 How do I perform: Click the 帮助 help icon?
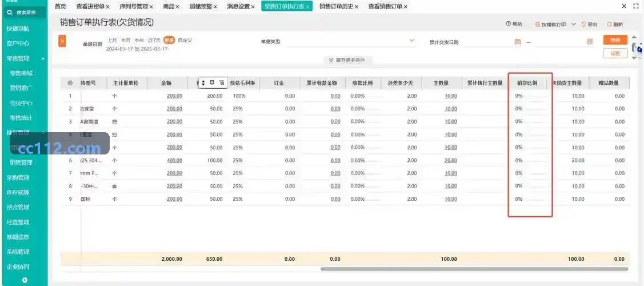coord(508,24)
